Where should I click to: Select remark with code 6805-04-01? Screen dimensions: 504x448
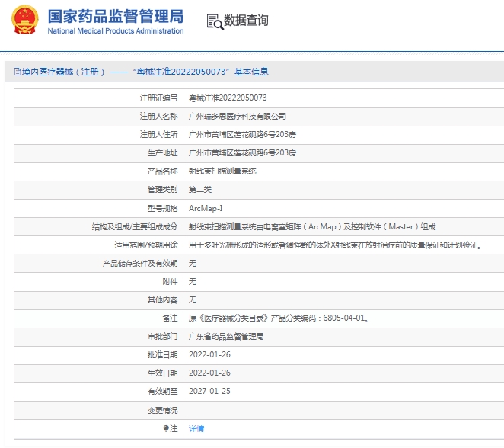(x=279, y=318)
